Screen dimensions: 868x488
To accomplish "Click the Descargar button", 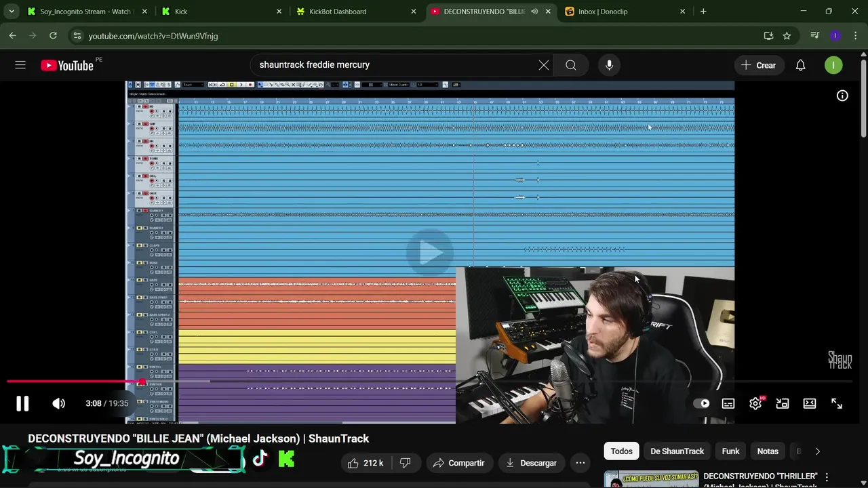I will (532, 463).
